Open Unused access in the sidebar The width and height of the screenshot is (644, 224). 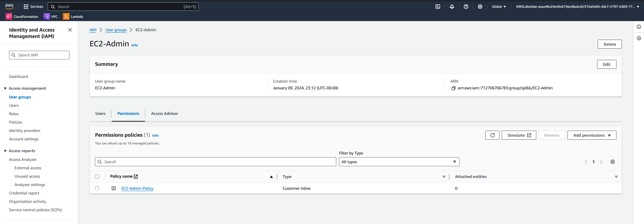pos(27,176)
